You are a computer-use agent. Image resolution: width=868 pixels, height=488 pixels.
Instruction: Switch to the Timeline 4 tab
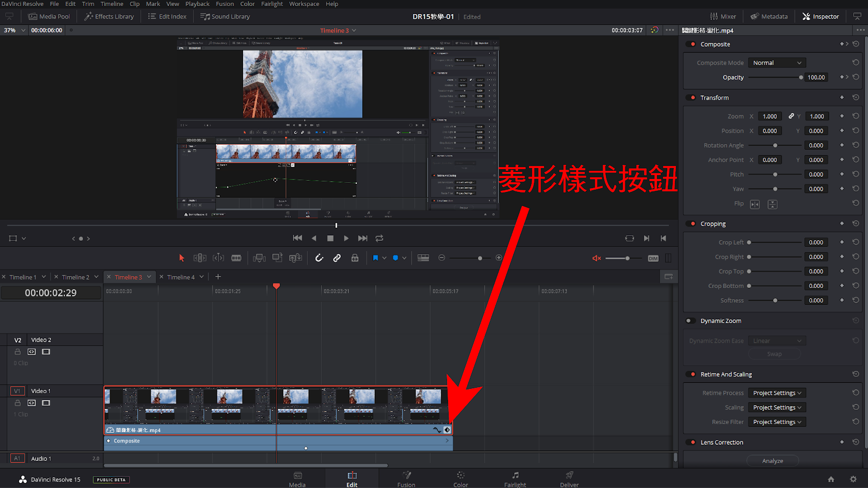point(181,277)
